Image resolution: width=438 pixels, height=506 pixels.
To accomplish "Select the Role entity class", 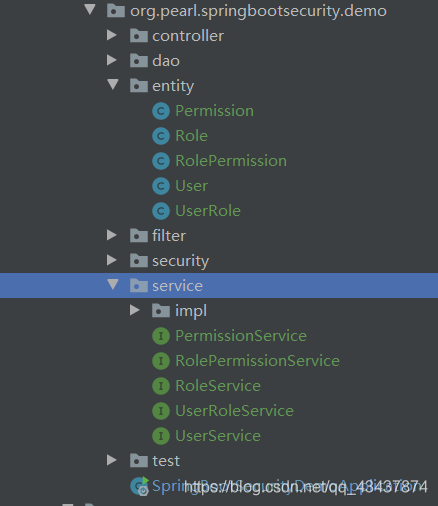I will [191, 136].
